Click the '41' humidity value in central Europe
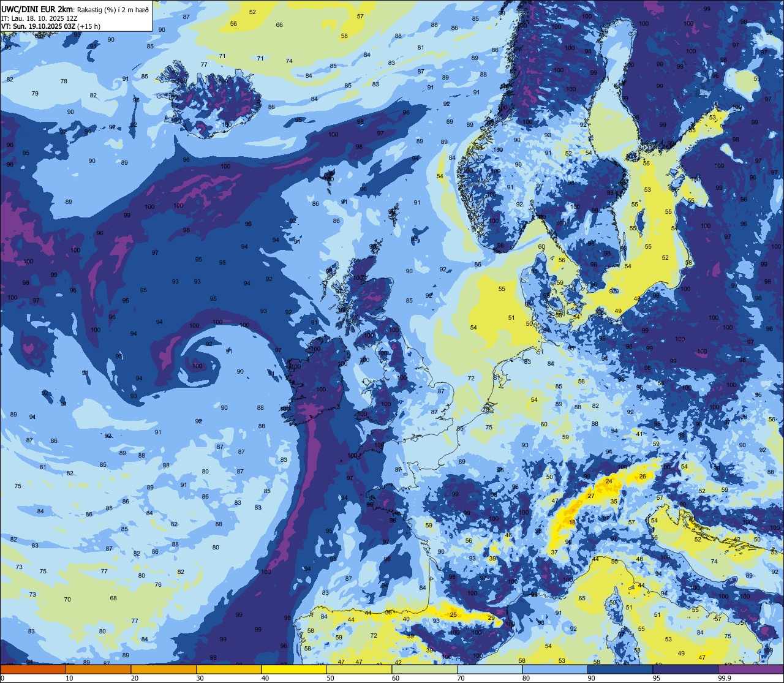 [x=639, y=434]
